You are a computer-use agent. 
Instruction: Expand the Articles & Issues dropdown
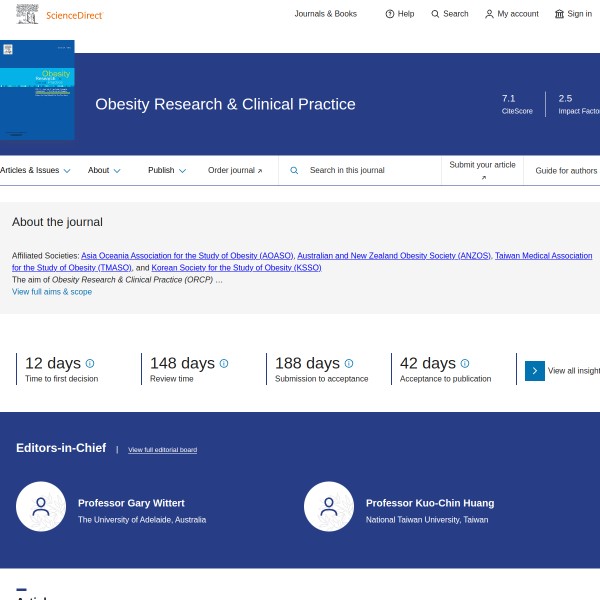(35, 170)
